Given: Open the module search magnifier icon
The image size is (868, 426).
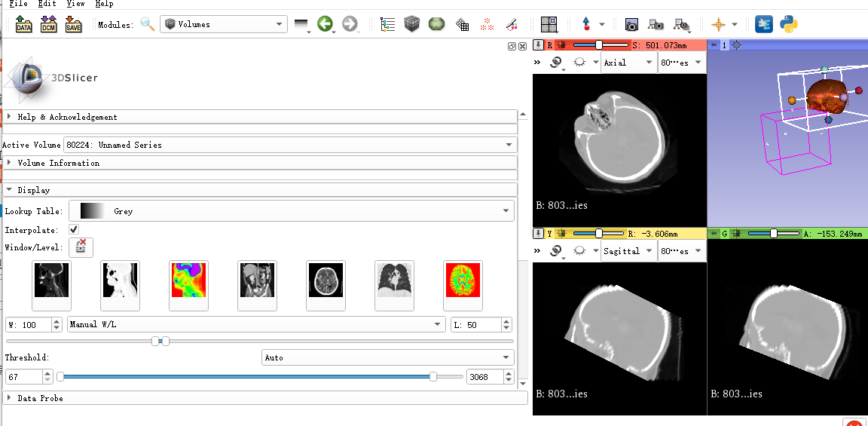Looking at the screenshot, I should pyautogui.click(x=147, y=24).
